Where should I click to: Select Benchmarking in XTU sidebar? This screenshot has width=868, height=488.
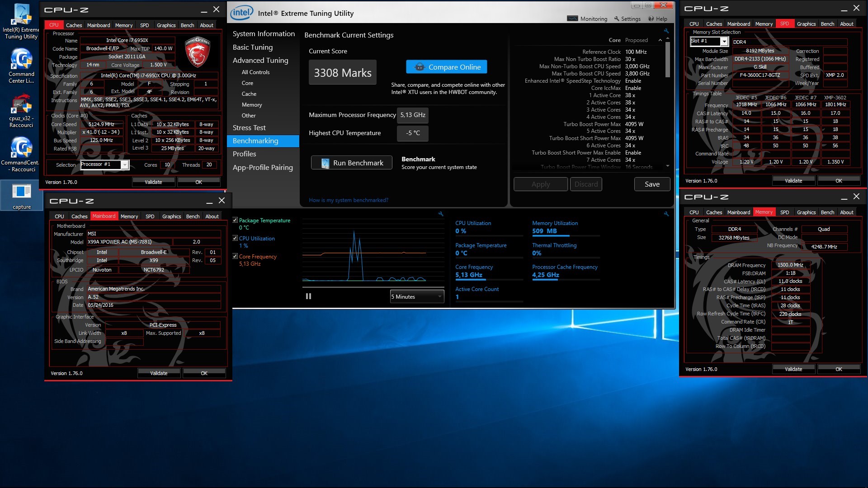coord(263,141)
